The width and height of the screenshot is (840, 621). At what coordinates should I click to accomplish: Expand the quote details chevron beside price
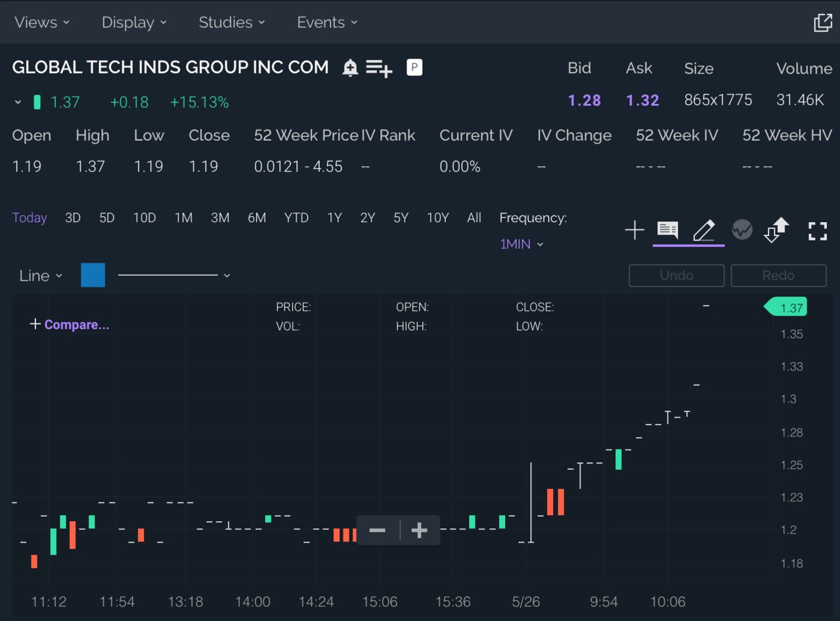[18, 103]
